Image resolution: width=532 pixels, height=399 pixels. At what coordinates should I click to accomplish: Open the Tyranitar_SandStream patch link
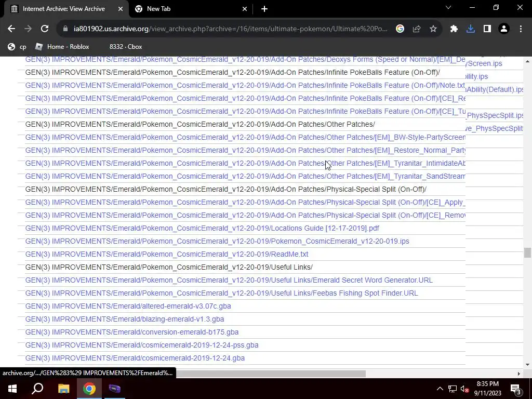245,176
